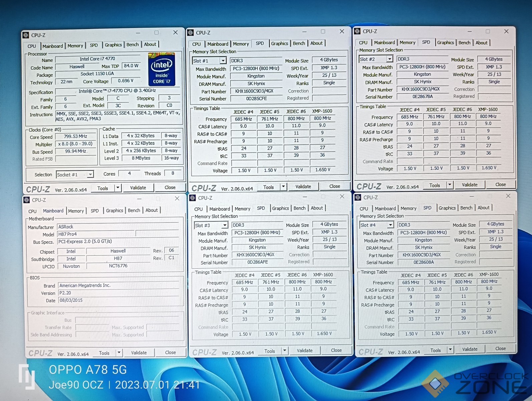Click Tools button in the Slot #3 window
This screenshot has width=532, height=401.
click(x=270, y=351)
